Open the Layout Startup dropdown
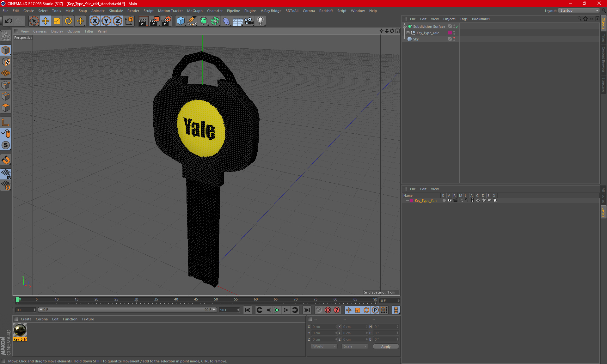Viewport: 607px width, 364px height. [579, 10]
